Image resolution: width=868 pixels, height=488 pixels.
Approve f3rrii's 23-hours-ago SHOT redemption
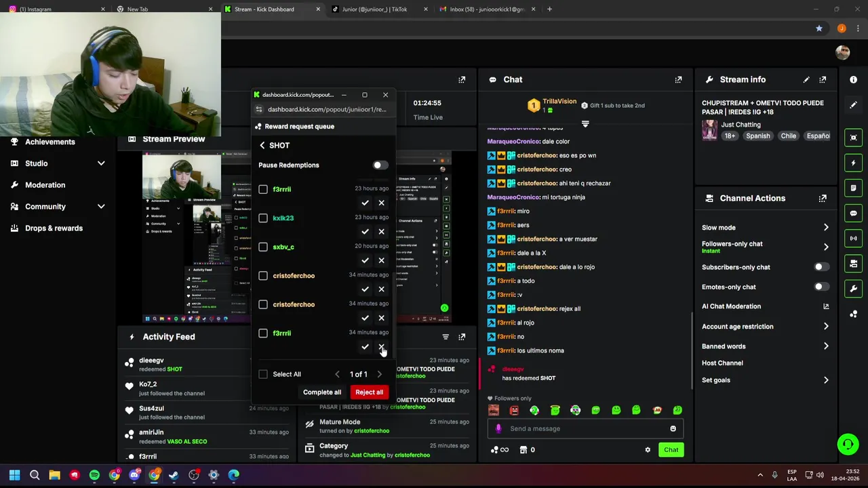pos(365,203)
